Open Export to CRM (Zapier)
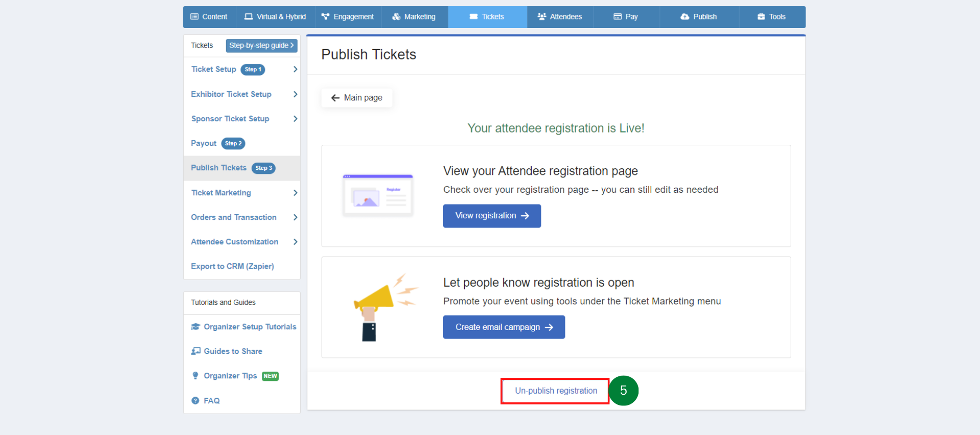The image size is (980, 435). coord(232,266)
